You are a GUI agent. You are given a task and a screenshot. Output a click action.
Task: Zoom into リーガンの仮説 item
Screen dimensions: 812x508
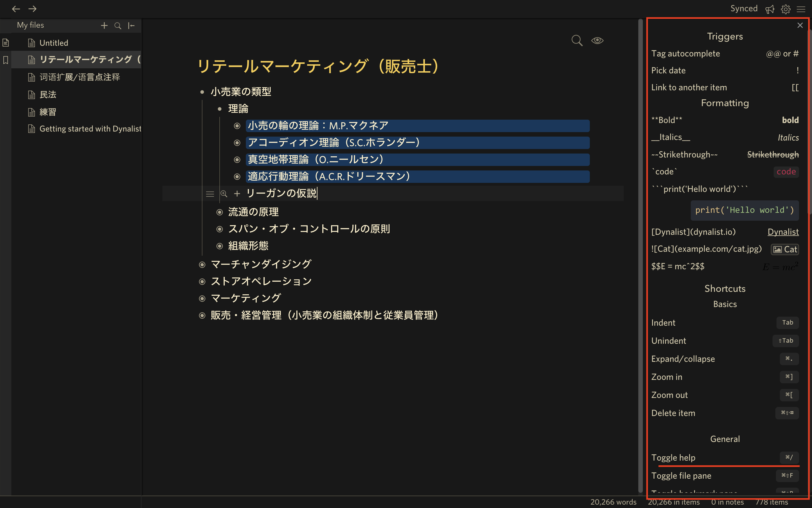224,194
